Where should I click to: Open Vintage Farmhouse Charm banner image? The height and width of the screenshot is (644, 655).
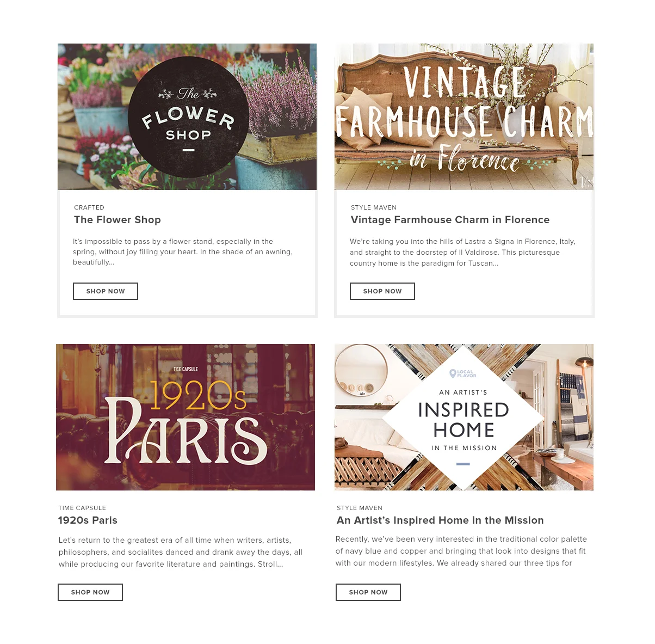tap(464, 116)
